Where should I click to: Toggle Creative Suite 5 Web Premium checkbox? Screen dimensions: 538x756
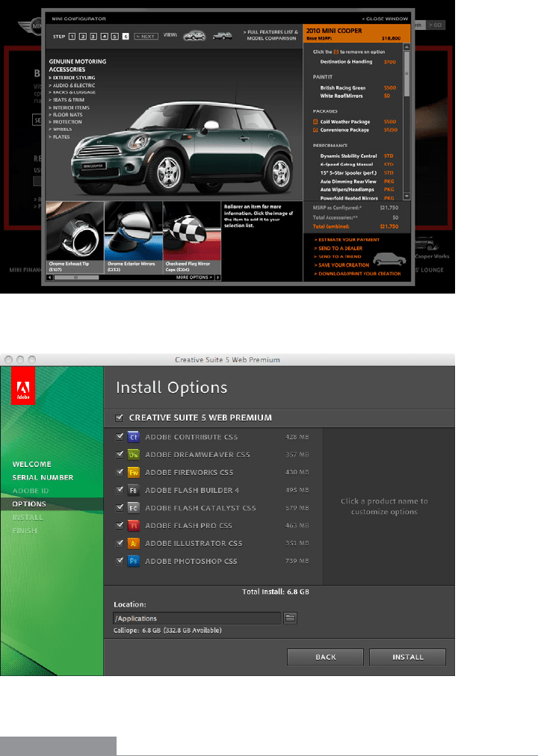click(x=119, y=418)
